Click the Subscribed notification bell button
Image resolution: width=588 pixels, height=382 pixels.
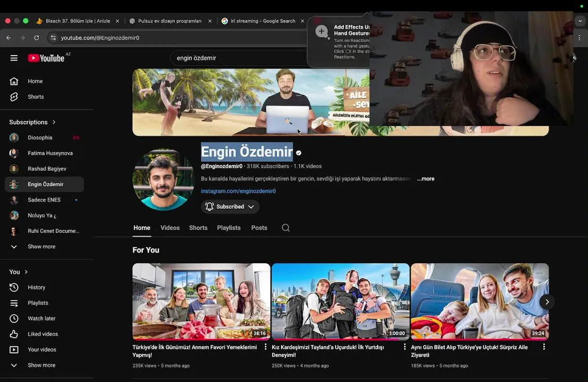230,207
